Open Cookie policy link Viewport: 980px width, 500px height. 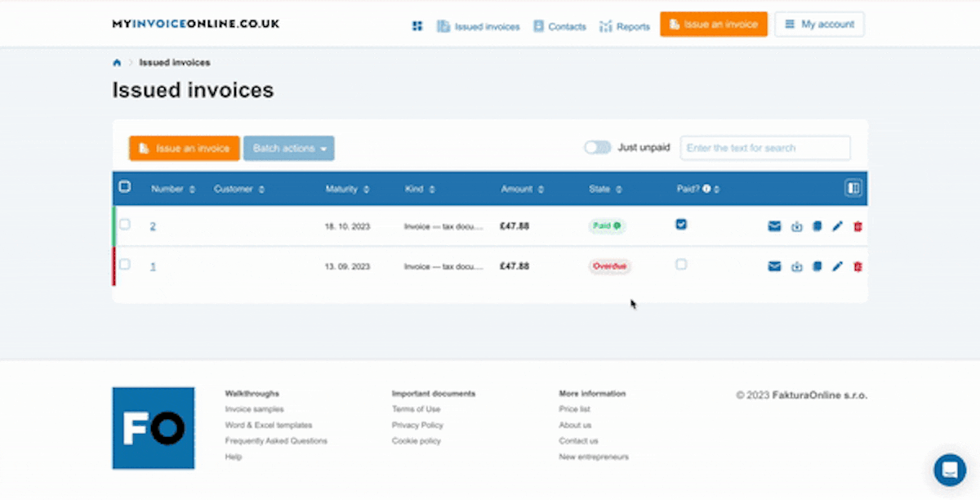[x=416, y=441]
